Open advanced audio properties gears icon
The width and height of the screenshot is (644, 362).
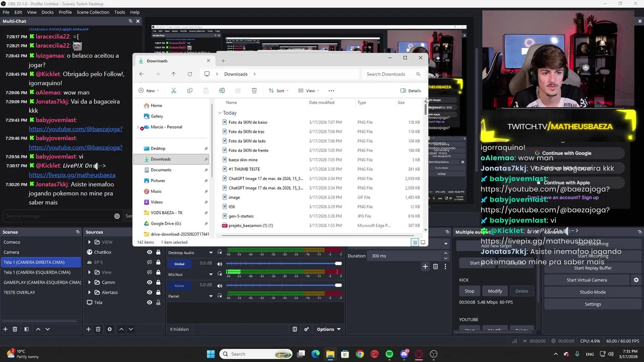[x=306, y=329]
